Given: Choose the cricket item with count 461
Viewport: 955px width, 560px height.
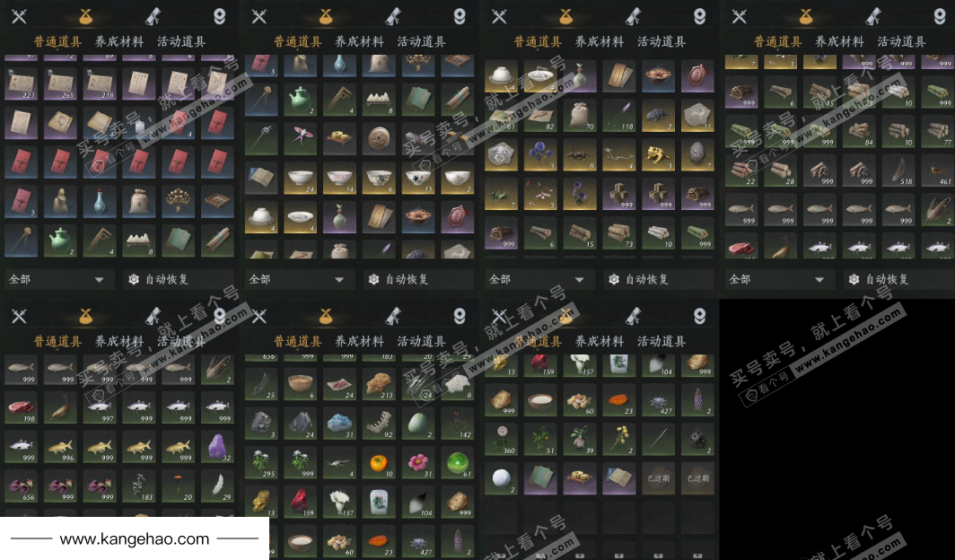Looking at the screenshot, I should [x=937, y=170].
